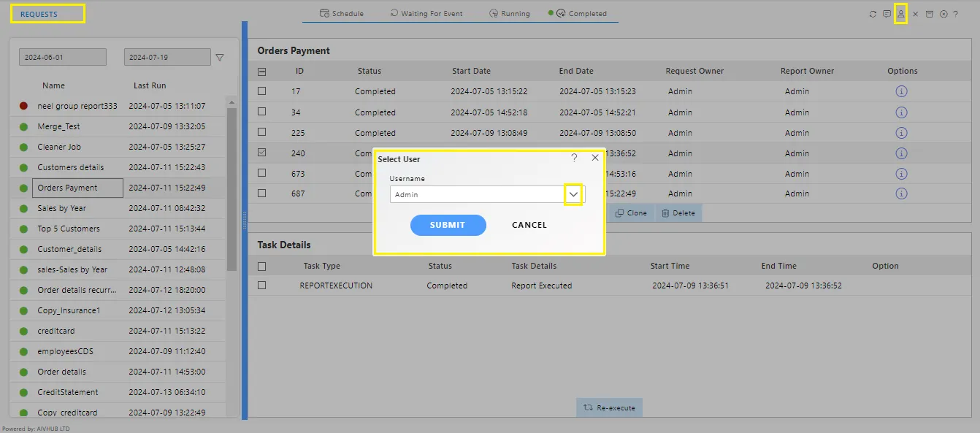Click the refresh icon in top toolbar
The image size is (980, 433).
tap(873, 14)
